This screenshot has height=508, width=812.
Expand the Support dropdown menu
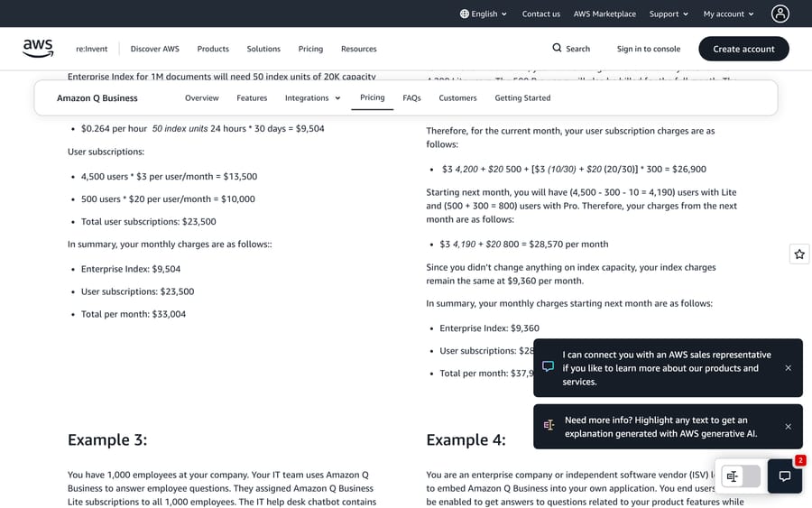tap(669, 14)
